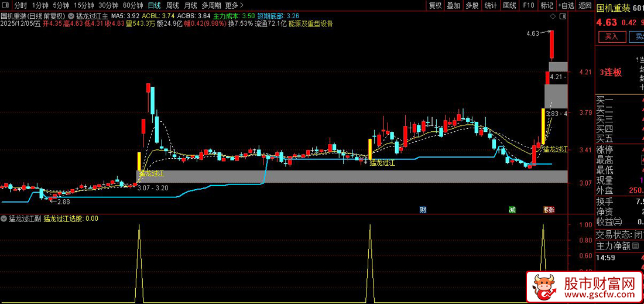Expand main indicator dropdown before 猛龙过江主
Image resolution: width=644 pixels, height=304 pixels.
point(71,16)
